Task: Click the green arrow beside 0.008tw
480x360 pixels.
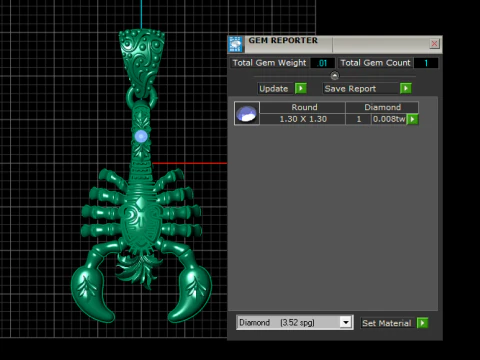Action: point(413,119)
